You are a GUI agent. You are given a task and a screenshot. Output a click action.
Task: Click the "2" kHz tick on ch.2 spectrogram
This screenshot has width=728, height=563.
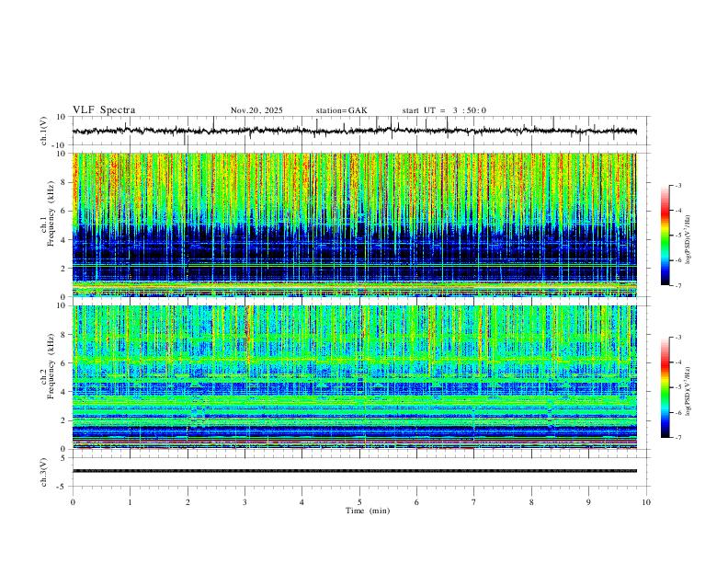tap(64, 420)
